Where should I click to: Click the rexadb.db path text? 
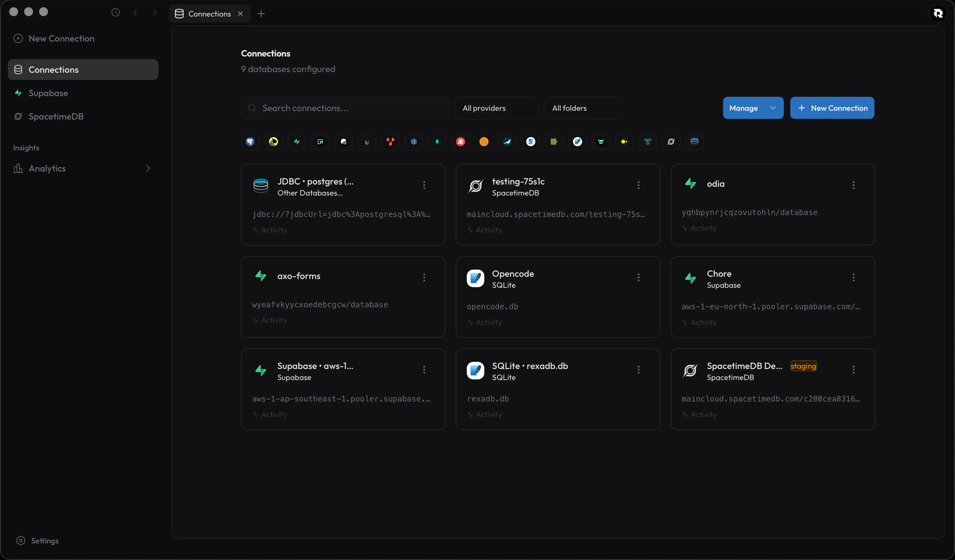488,399
